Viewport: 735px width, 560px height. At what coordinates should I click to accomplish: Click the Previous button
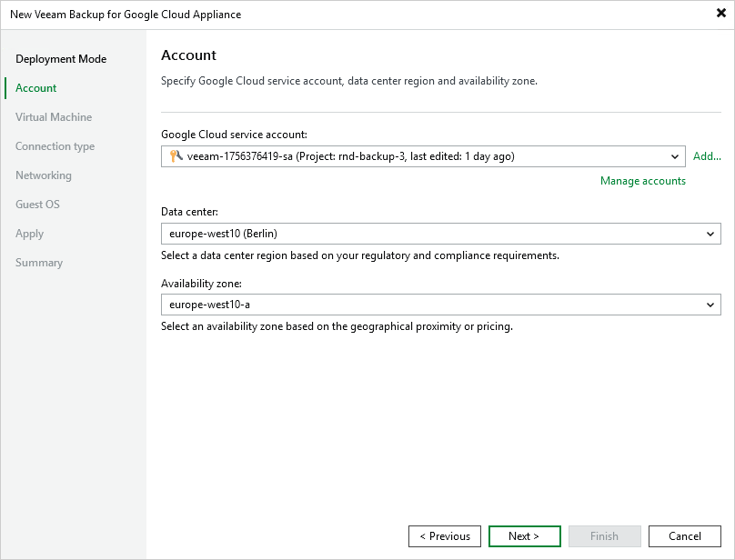445,536
